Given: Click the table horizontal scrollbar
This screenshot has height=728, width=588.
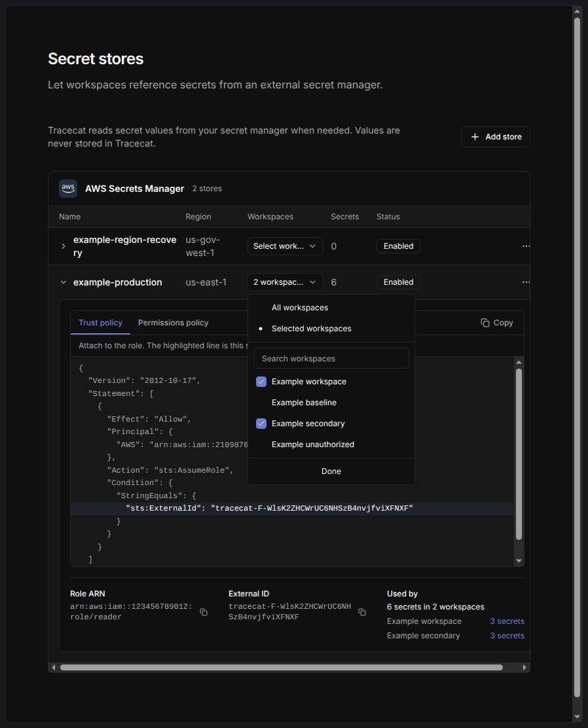Looking at the screenshot, I should 282,668.
